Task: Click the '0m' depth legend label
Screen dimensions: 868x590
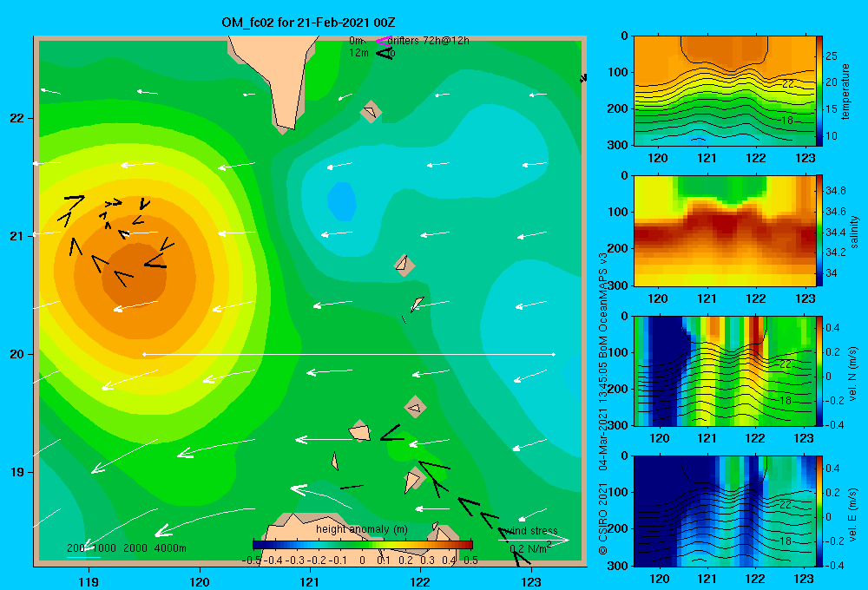Action: (357, 41)
